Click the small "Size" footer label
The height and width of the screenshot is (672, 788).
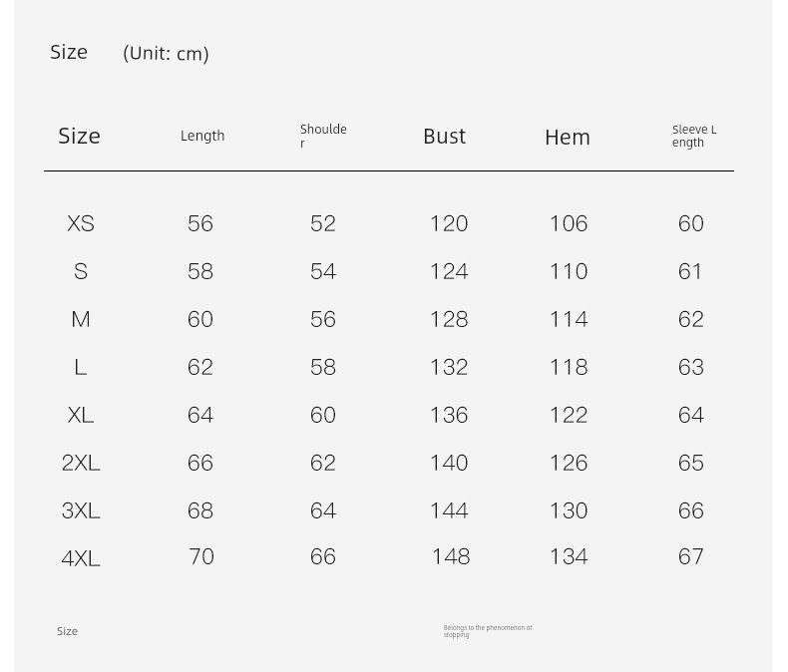67,631
